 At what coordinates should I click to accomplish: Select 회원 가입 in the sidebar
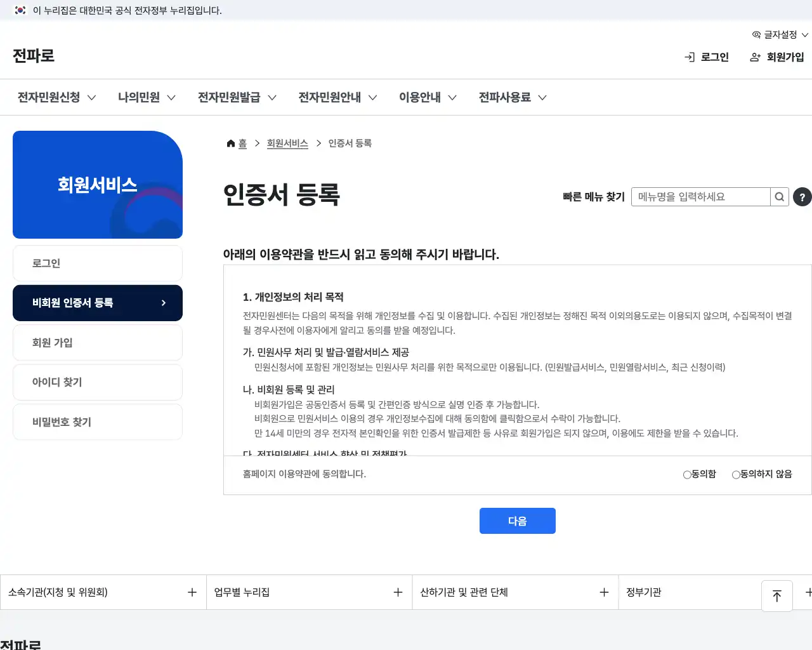tap(98, 343)
